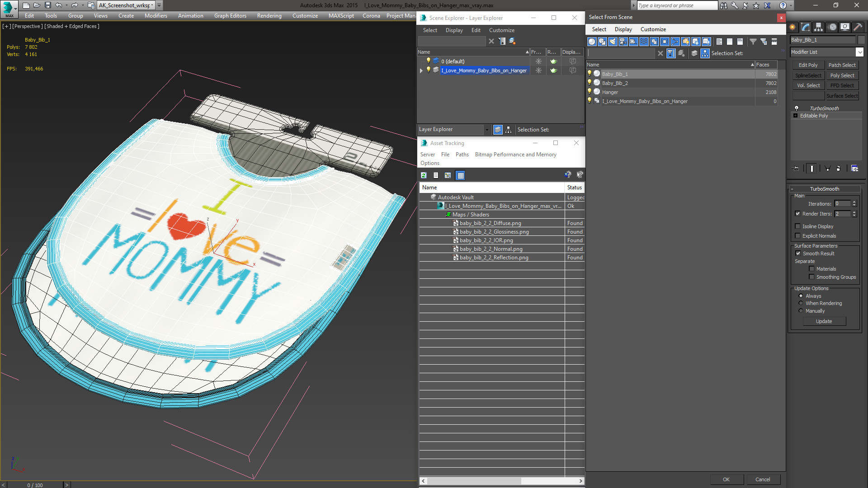Open Bitmap Performance and Memory menu
Viewport: 868px width, 488px height.
(x=515, y=155)
